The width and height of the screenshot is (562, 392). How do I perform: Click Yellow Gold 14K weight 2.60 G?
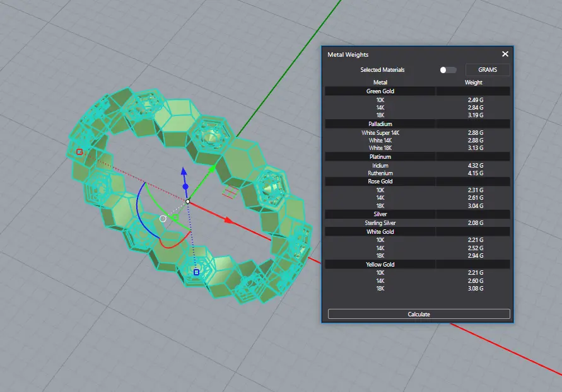coord(475,280)
